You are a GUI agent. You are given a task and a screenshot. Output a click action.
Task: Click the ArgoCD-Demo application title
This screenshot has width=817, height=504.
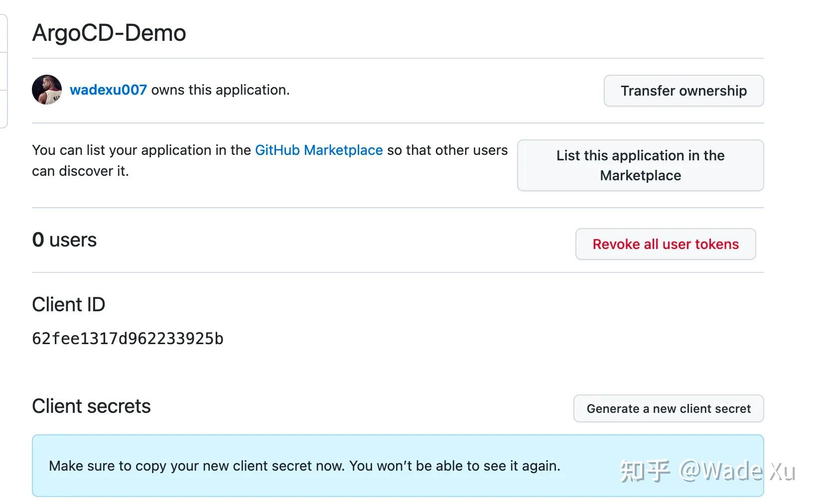click(x=109, y=32)
